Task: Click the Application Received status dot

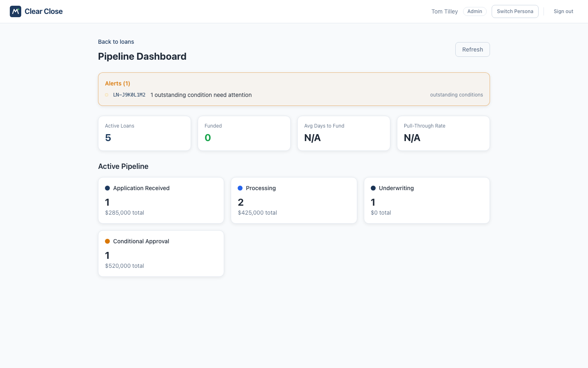Action: [x=107, y=188]
